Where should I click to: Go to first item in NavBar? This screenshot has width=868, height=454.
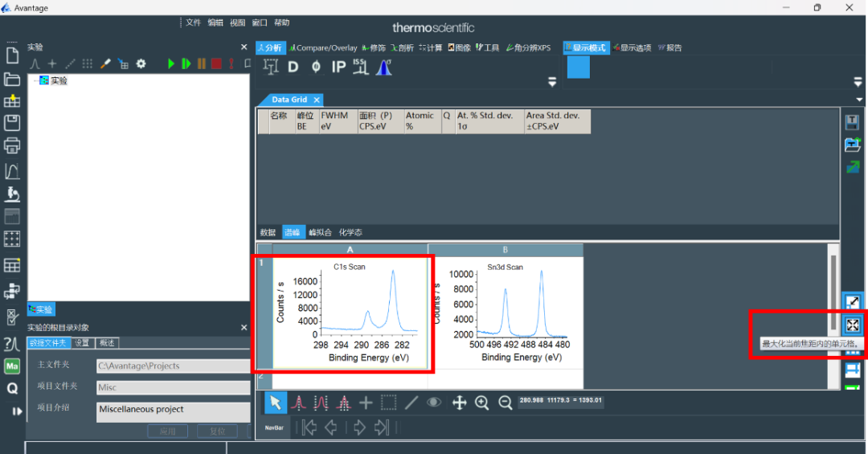click(310, 427)
